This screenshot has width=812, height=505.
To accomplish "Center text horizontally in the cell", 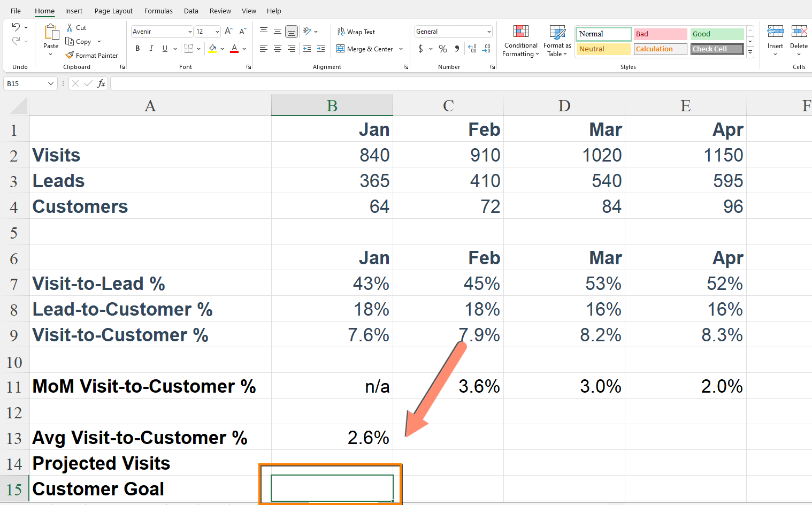I will pyautogui.click(x=278, y=49).
